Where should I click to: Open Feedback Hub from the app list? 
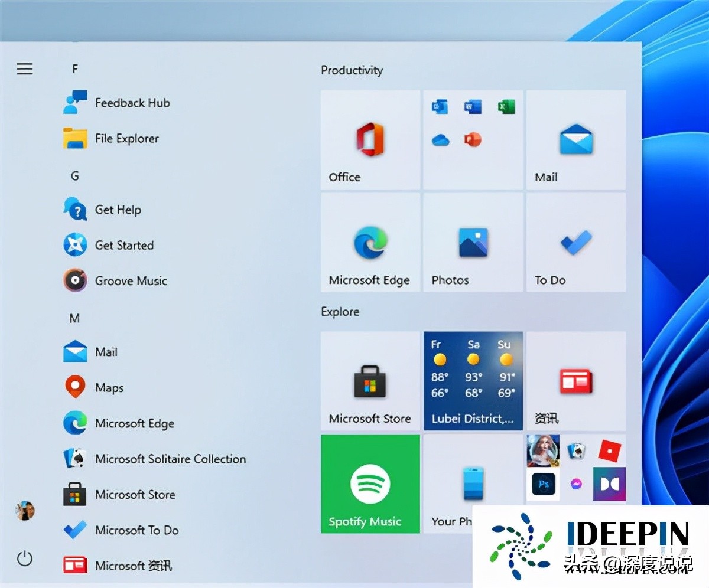pos(117,103)
